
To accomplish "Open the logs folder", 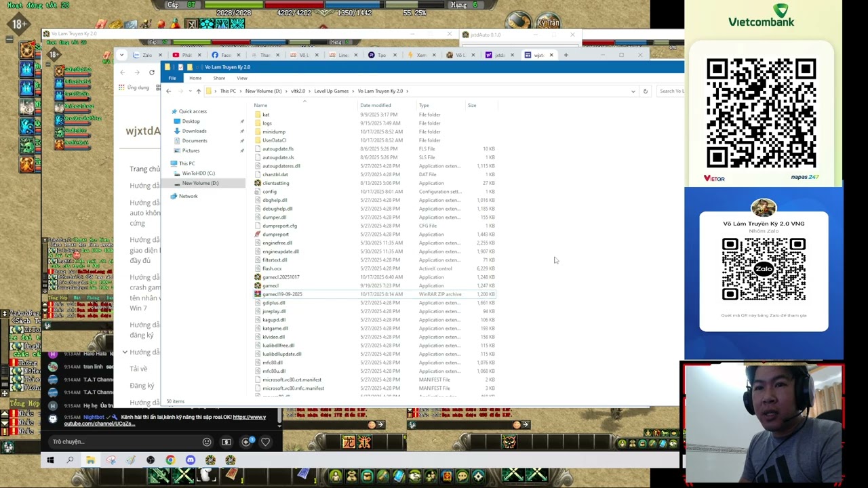I will pyautogui.click(x=267, y=123).
